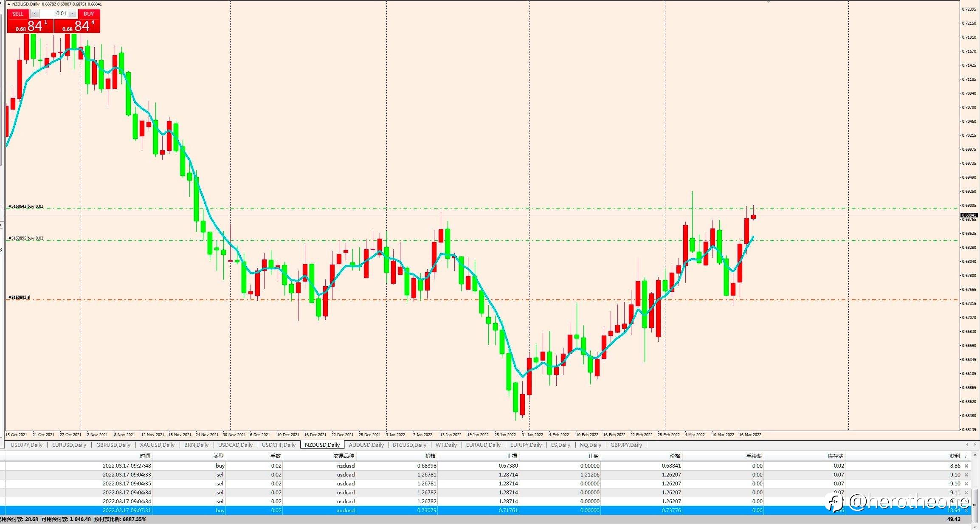Sort trades by 获利 column header
The width and height of the screenshot is (980, 530).
[955, 456]
